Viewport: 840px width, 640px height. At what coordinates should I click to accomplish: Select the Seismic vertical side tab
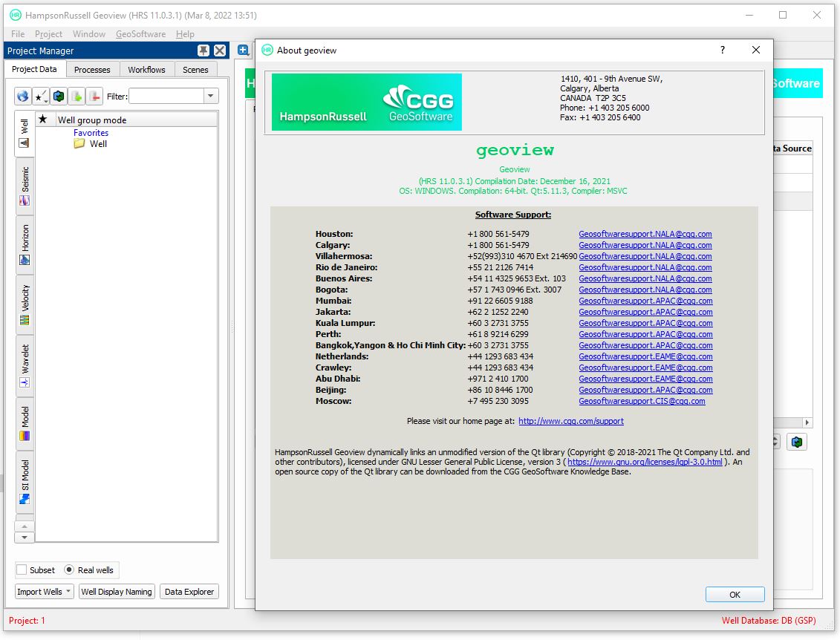25,186
